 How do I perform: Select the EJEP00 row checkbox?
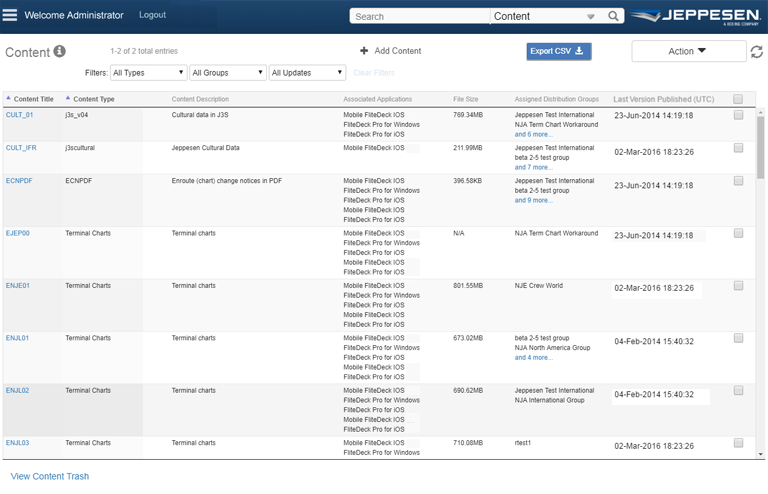738,233
